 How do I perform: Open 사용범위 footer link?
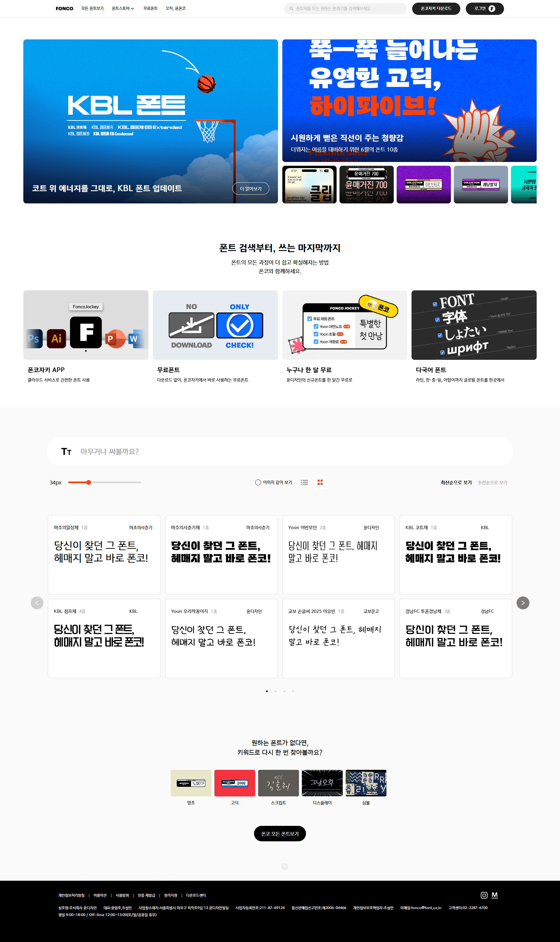122,895
